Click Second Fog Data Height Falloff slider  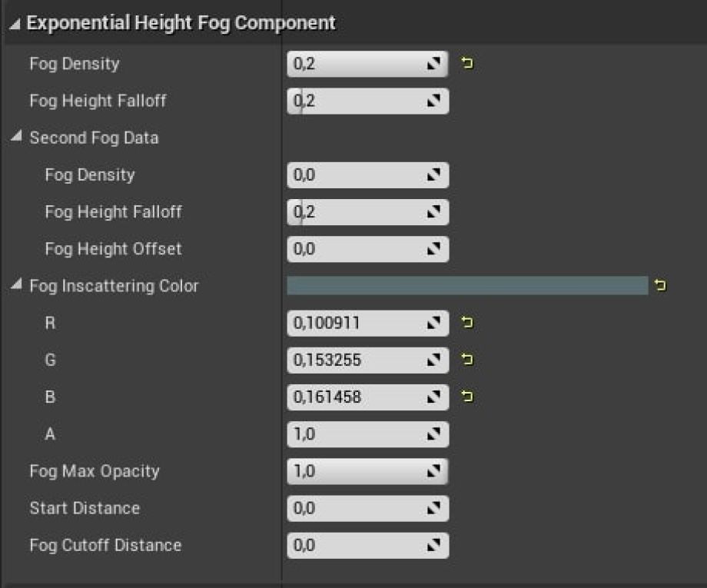[x=355, y=212]
